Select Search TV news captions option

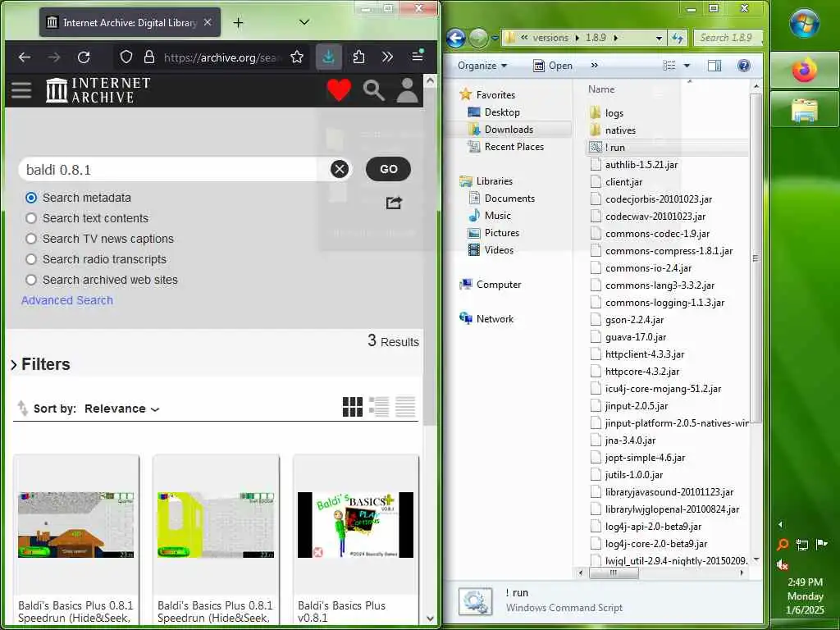point(31,239)
